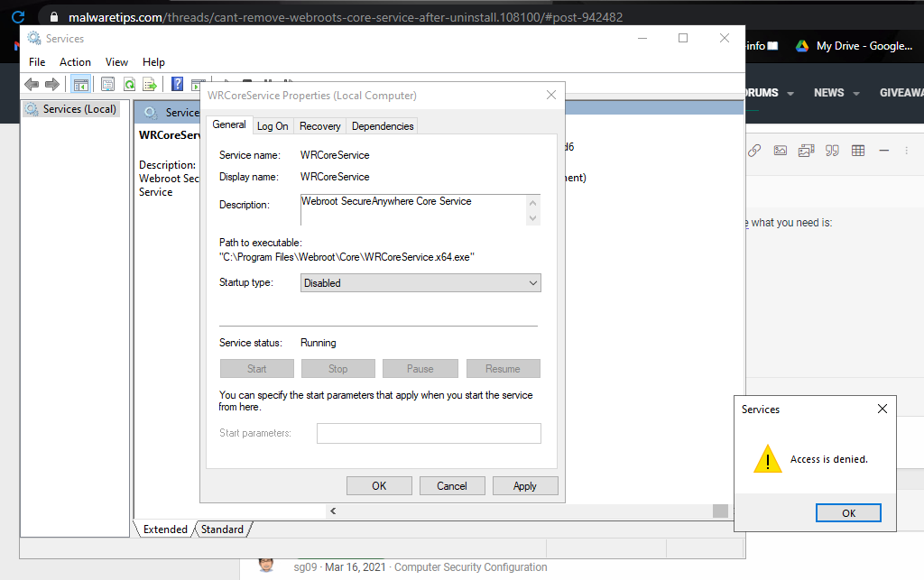Click the warning triangle icon
This screenshot has height=580, width=924.
pyautogui.click(x=768, y=459)
